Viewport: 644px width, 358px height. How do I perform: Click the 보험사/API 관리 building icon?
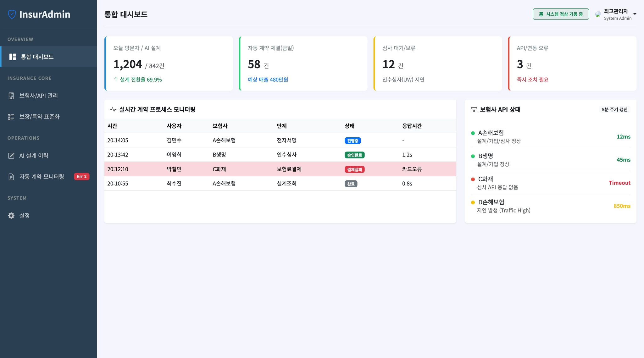click(11, 96)
